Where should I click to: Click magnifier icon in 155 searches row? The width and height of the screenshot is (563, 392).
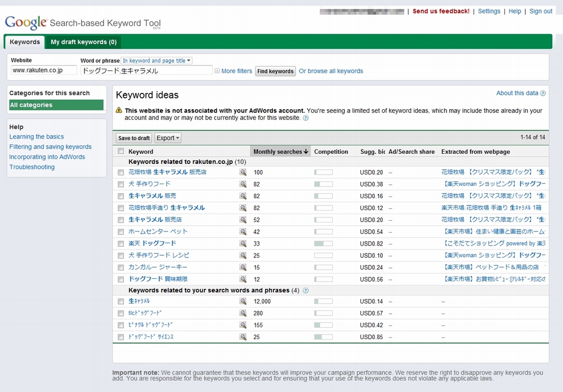click(x=243, y=325)
